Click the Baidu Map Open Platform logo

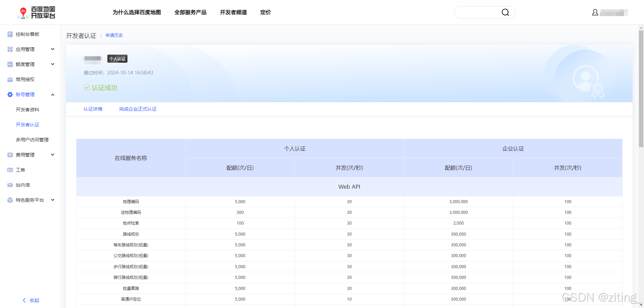coord(36,12)
